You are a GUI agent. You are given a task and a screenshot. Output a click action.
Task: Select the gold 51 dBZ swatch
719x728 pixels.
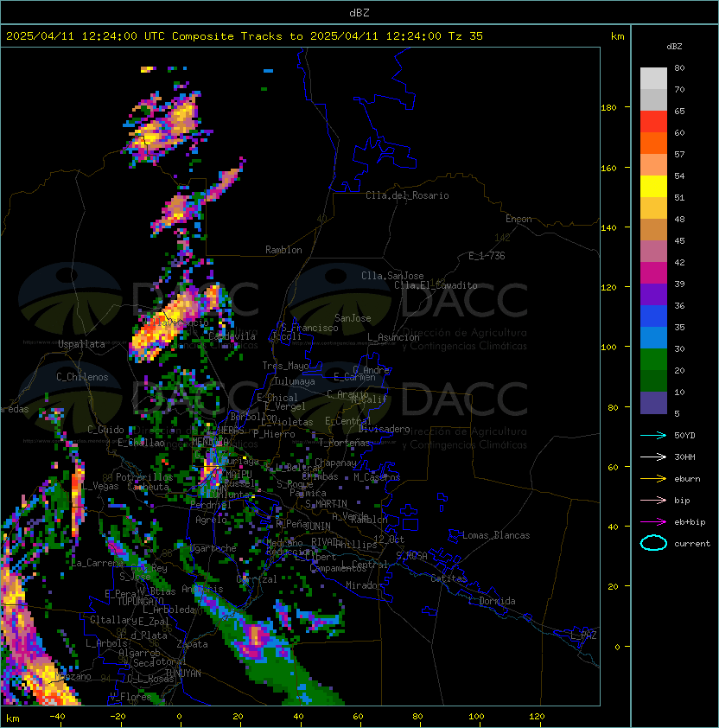(653, 208)
